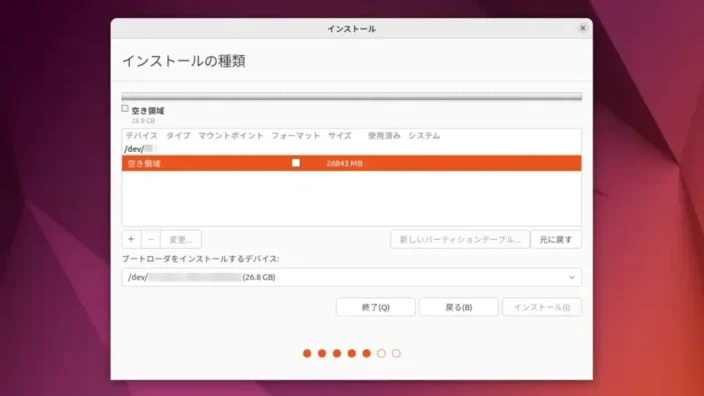This screenshot has width=704, height=396.
Task: Quit installer with 終了(Q) button
Action: [x=375, y=307]
